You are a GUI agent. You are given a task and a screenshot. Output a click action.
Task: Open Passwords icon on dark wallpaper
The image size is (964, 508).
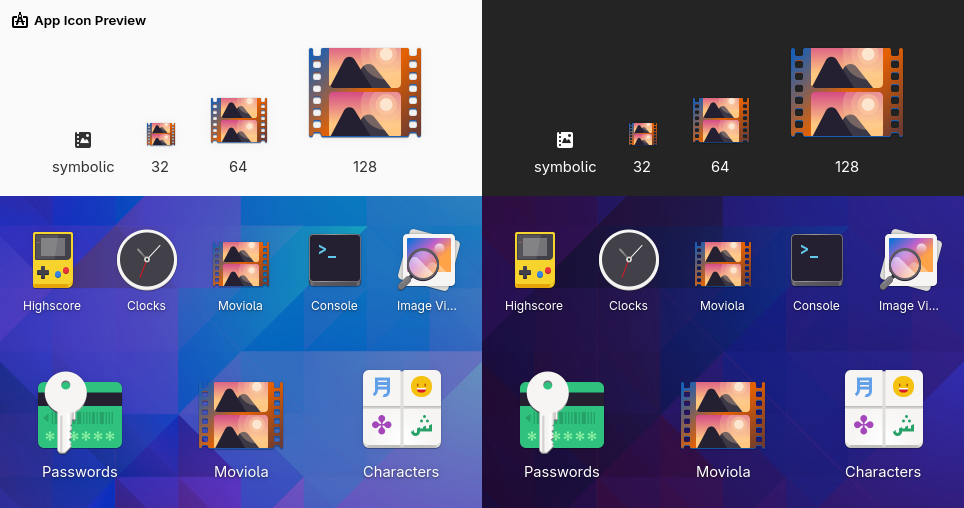[562, 412]
